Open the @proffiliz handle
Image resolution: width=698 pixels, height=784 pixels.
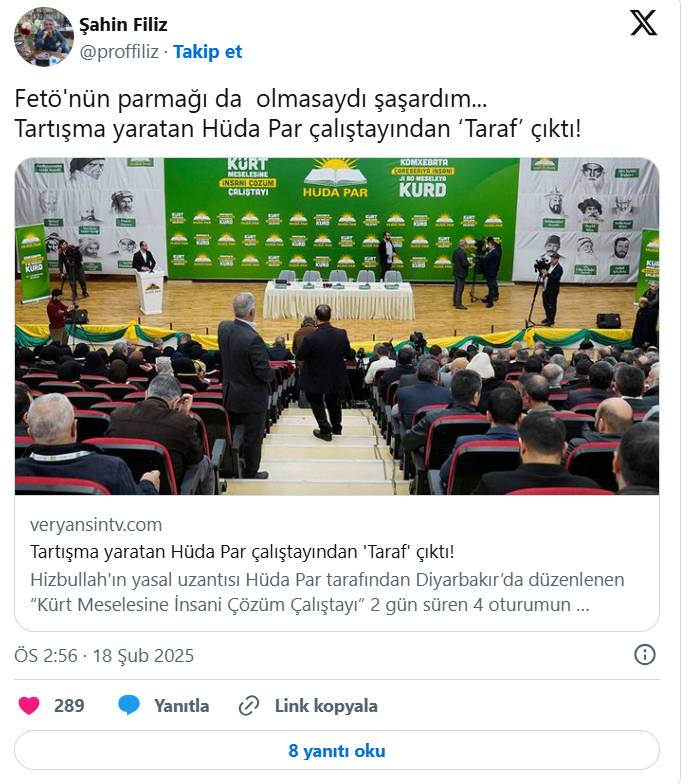(x=119, y=52)
